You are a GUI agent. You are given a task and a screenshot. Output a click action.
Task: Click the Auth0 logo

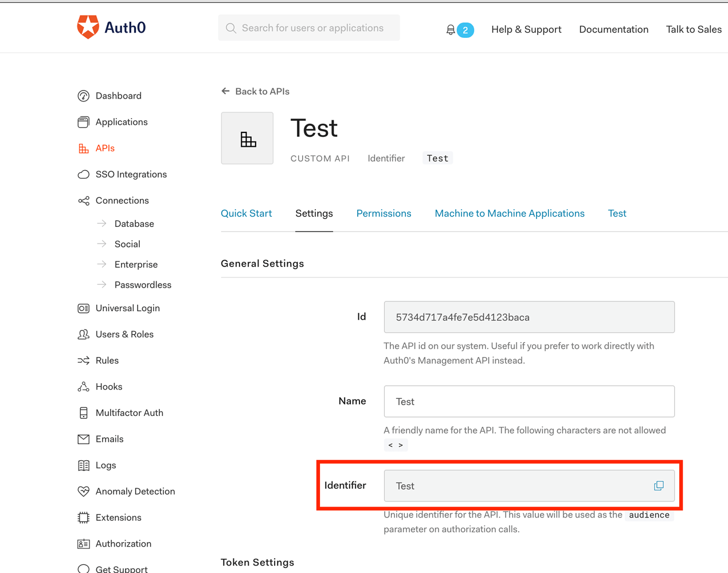click(x=111, y=26)
